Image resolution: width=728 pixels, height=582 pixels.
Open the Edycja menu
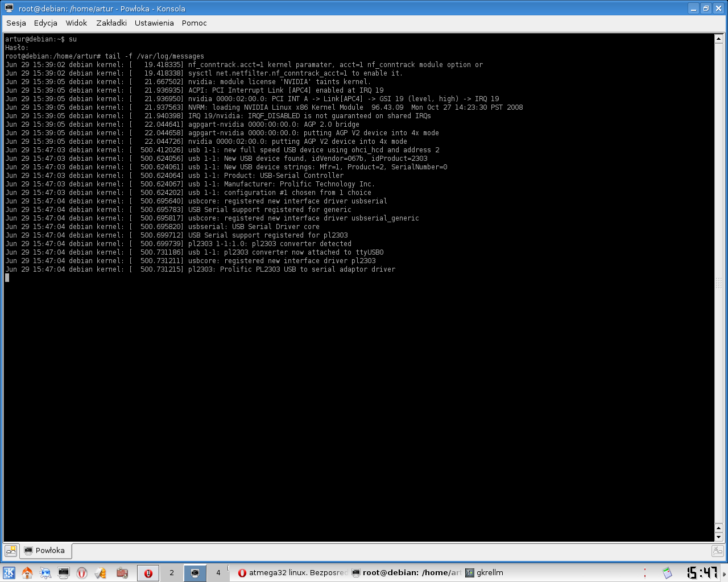point(45,23)
